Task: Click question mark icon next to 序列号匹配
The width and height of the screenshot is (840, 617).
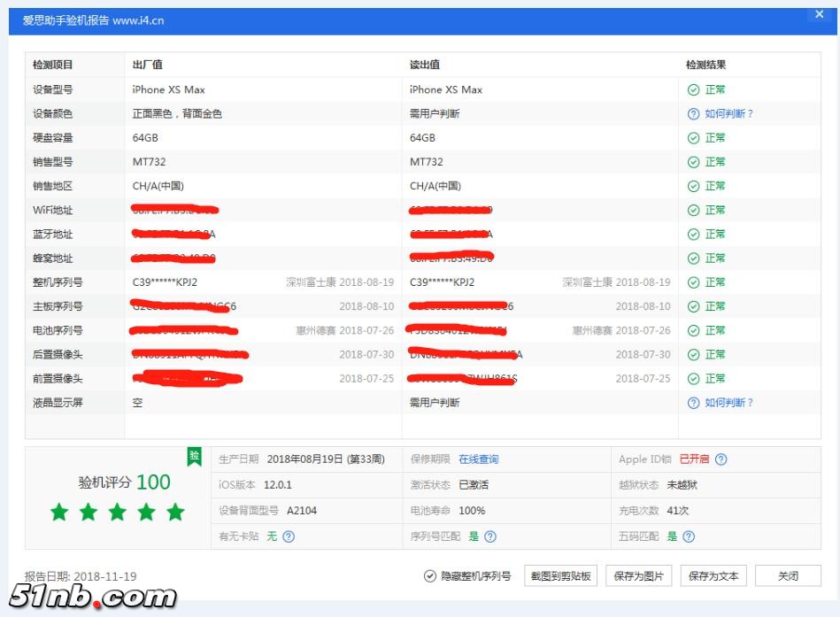Action: pyautogui.click(x=492, y=536)
